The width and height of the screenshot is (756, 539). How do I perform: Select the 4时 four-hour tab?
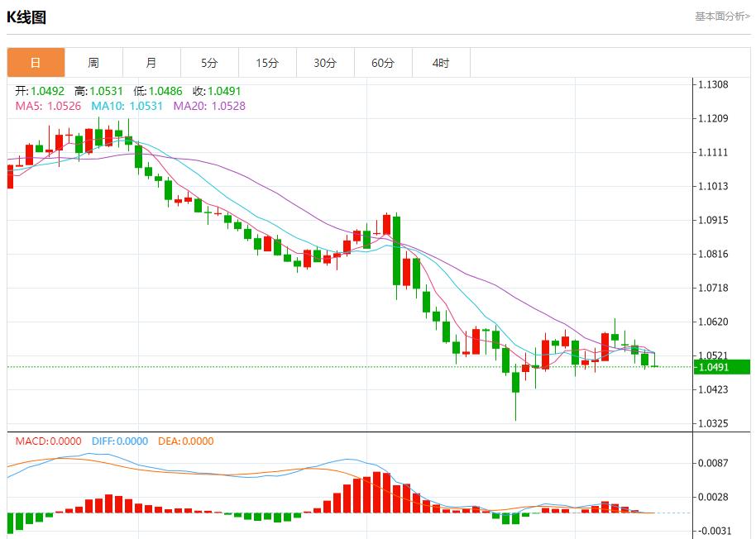[x=441, y=63]
